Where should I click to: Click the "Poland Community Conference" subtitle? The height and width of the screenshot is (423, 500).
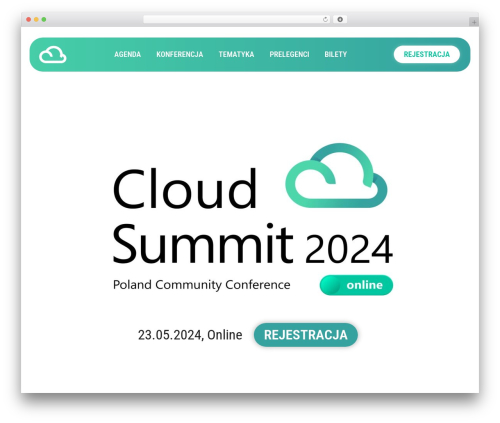point(202,285)
